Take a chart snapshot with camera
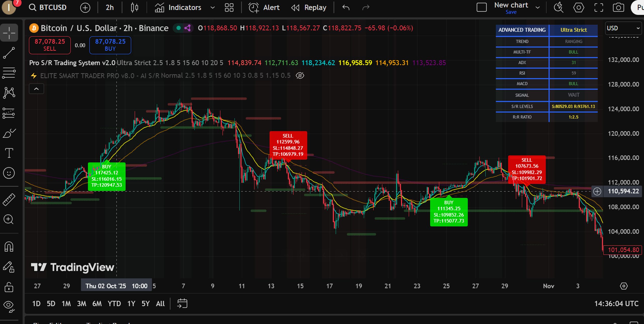Screen dimensions: 644x324 (618, 8)
